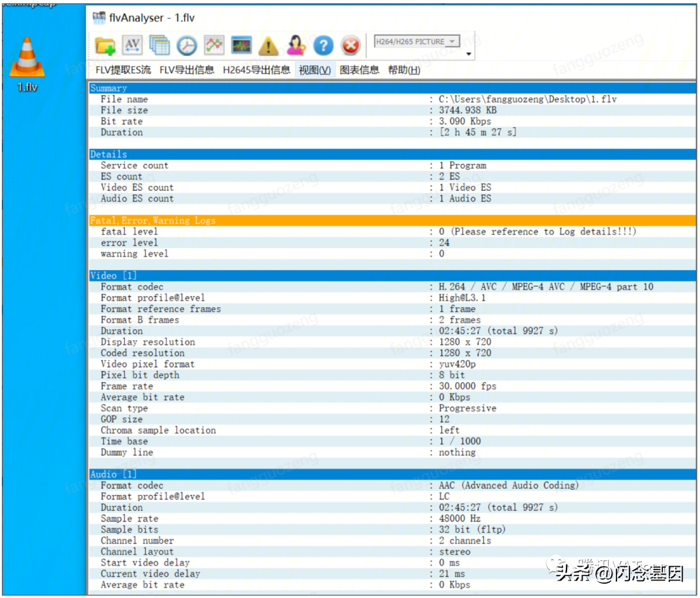This screenshot has width=700, height=598.
Task: Open the FLV导出信息 menu
Action: 187,70
